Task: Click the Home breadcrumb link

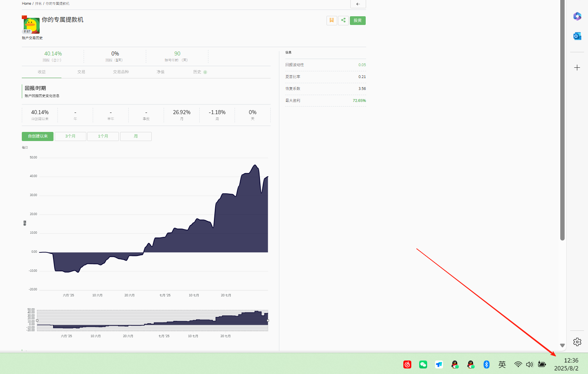Action: [27, 4]
